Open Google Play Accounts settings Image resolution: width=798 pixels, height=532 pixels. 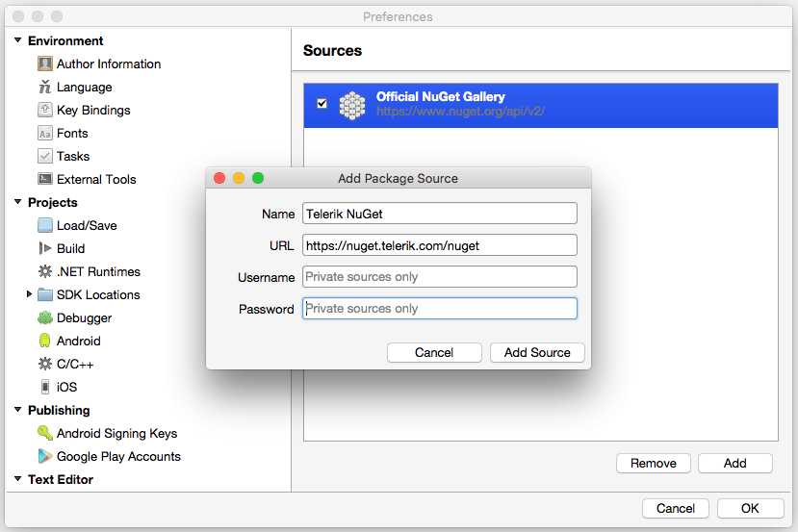click(x=118, y=456)
